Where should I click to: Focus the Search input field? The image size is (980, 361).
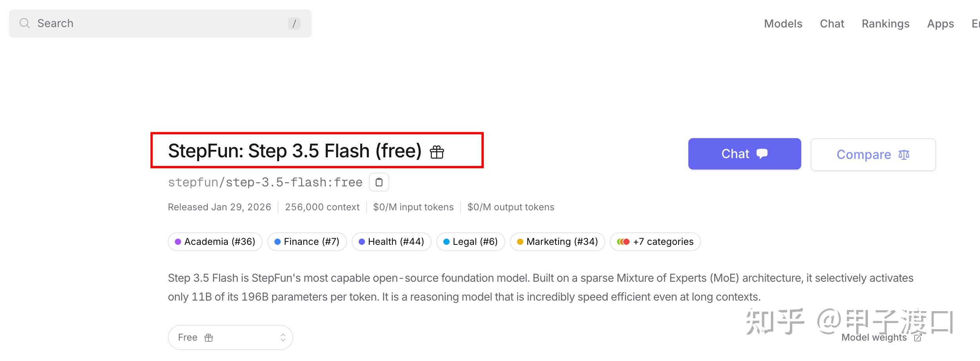click(157, 24)
